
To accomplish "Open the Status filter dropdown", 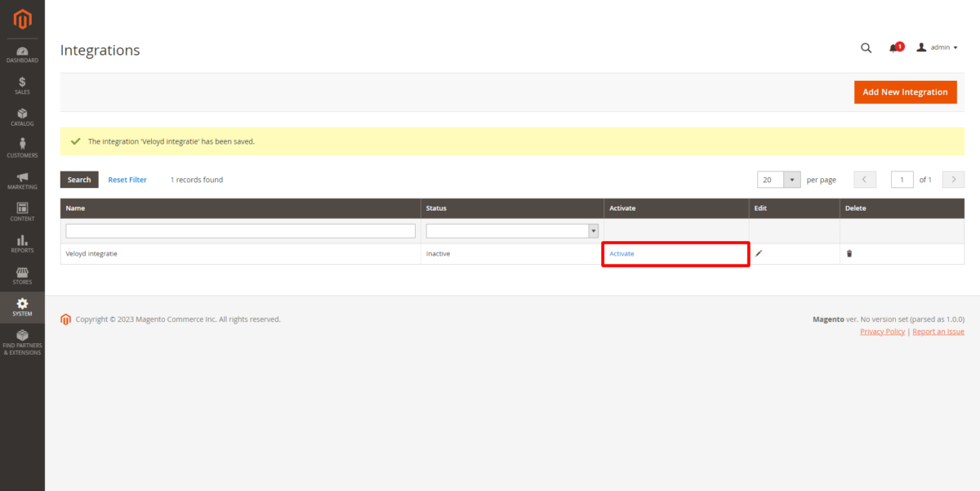I will point(512,231).
